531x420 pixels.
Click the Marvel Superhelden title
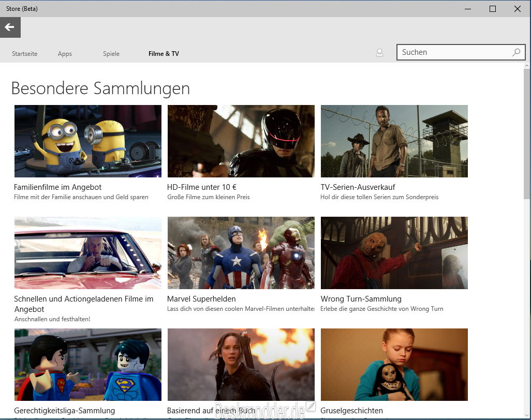[201, 299]
